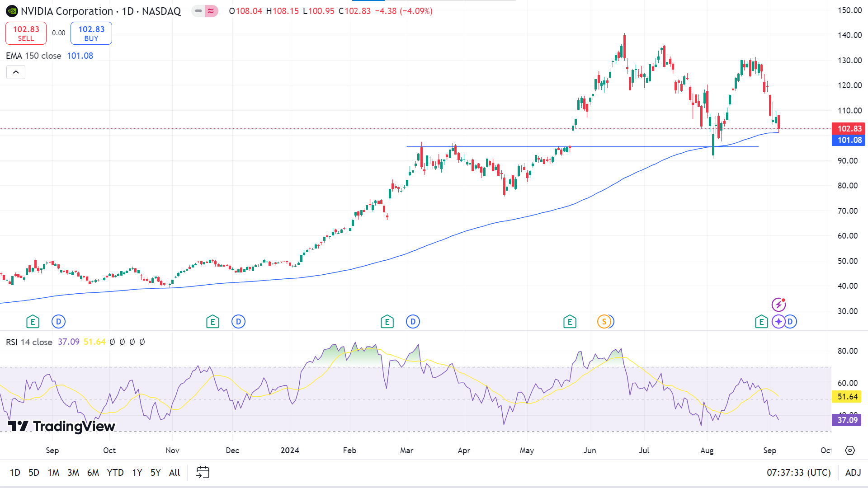The width and height of the screenshot is (868, 488).
Task: Click the purple lightning bolt news icon
Action: (x=778, y=305)
